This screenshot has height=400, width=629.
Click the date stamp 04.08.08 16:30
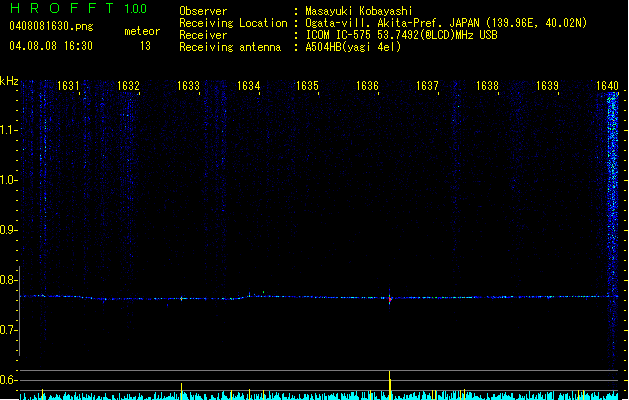click(x=51, y=46)
